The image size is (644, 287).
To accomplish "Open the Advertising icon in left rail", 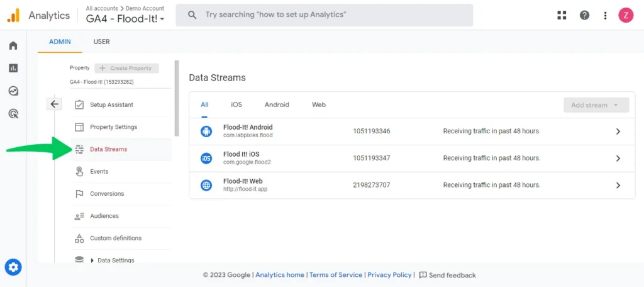I will 13,113.
